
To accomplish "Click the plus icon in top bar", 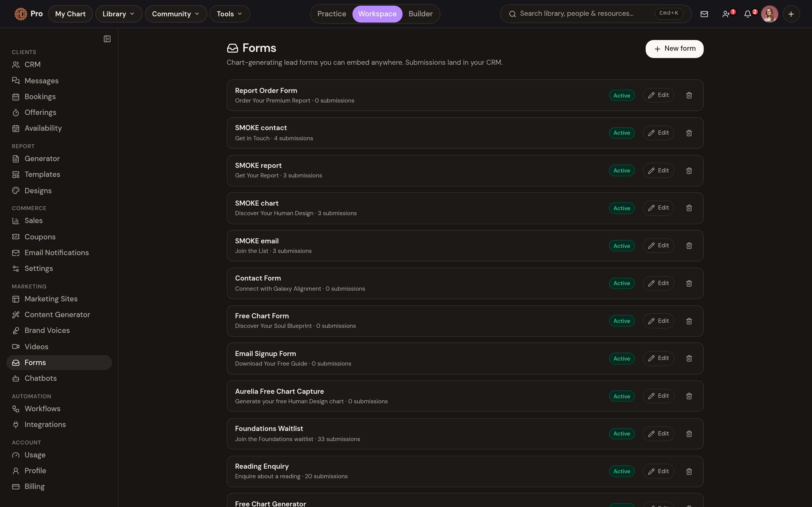I will tap(791, 14).
